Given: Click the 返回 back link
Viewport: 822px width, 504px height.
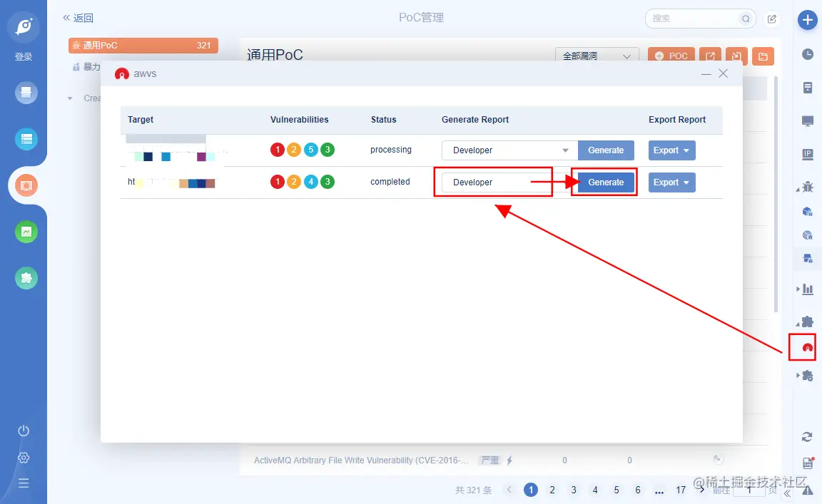Looking at the screenshot, I should (78, 18).
